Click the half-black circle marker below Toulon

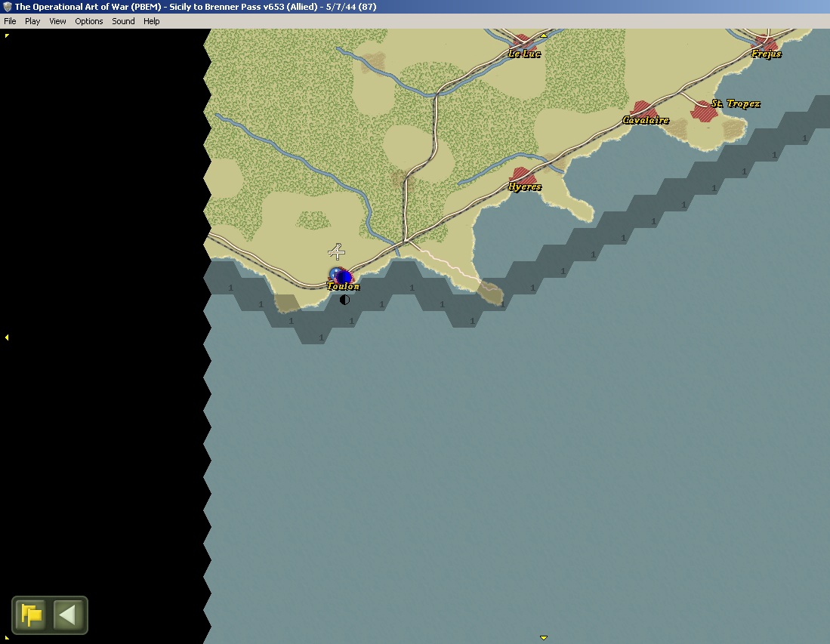click(344, 300)
